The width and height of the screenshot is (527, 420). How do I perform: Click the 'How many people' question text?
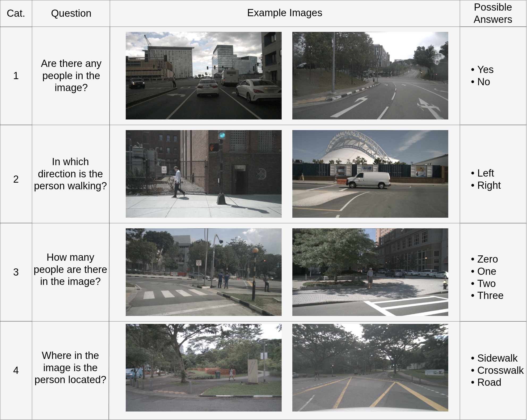pos(70,269)
